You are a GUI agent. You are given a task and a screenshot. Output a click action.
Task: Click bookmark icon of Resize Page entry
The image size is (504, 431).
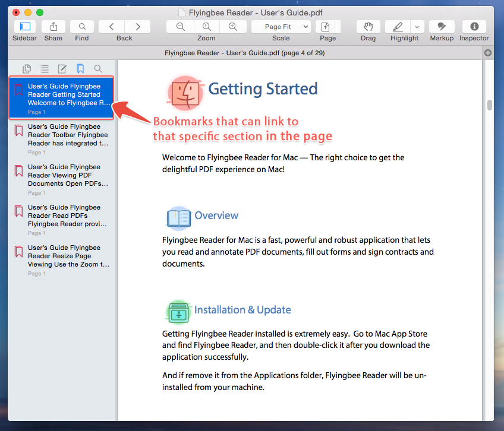(x=18, y=252)
